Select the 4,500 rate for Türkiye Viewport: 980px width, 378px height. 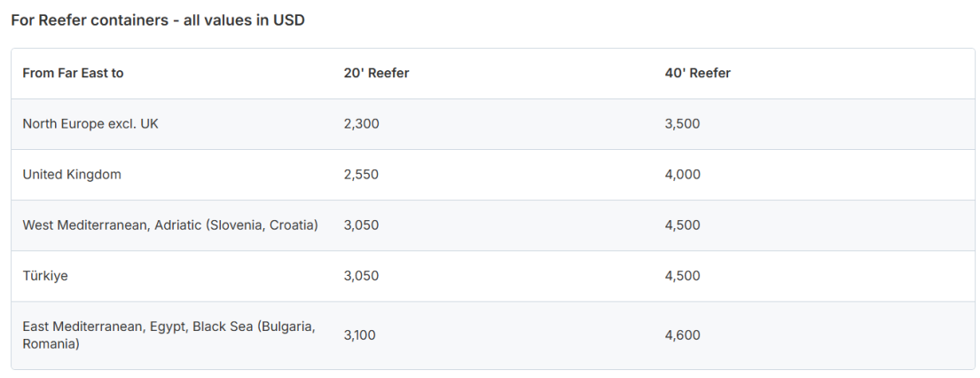683,276
